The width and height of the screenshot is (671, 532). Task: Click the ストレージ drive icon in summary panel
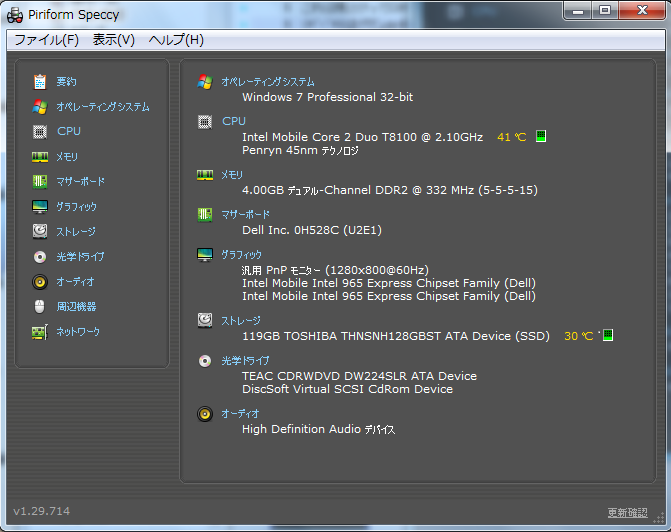[205, 320]
